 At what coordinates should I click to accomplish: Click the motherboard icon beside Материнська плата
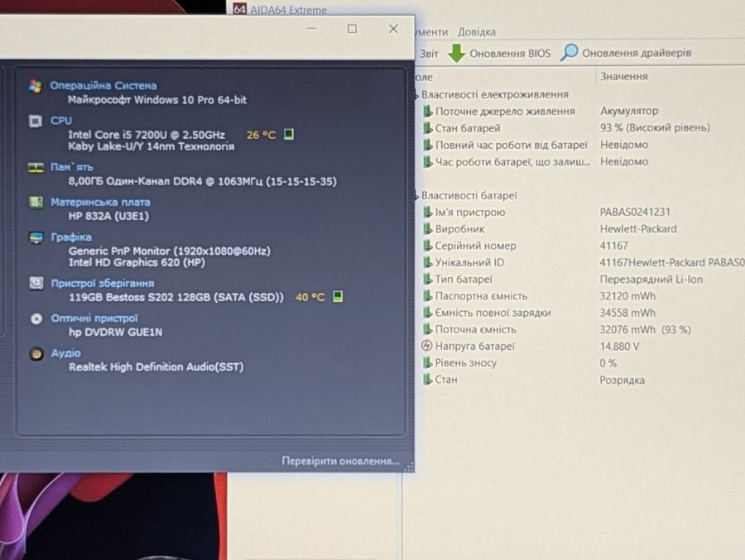36,203
